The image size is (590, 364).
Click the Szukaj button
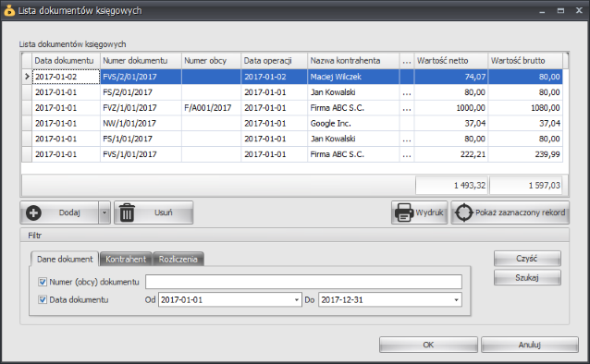527,277
